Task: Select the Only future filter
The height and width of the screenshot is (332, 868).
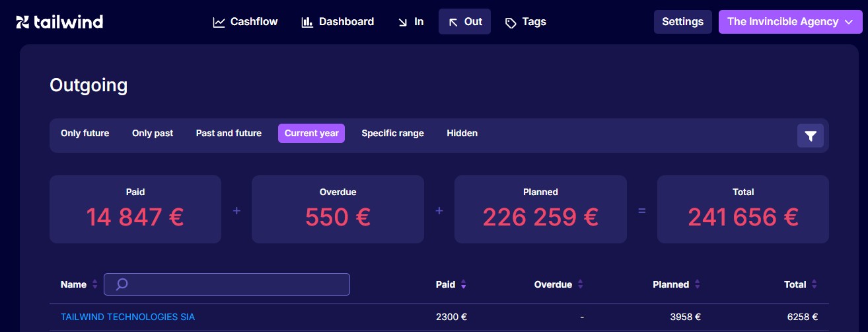Action: pyautogui.click(x=85, y=133)
